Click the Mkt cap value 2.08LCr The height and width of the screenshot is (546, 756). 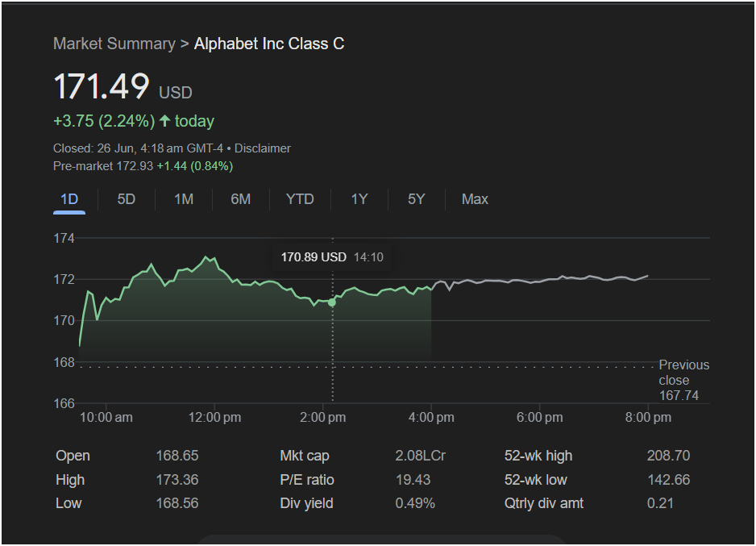point(420,456)
